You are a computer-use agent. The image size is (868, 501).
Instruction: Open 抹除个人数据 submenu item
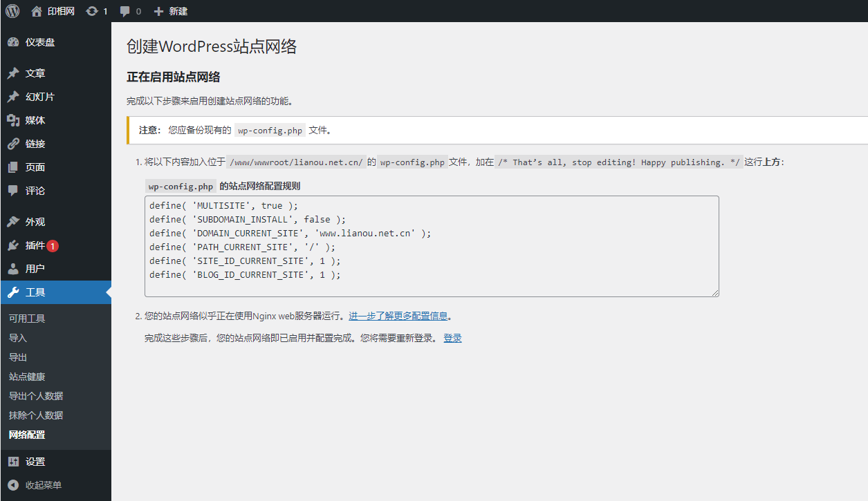pyautogui.click(x=36, y=415)
